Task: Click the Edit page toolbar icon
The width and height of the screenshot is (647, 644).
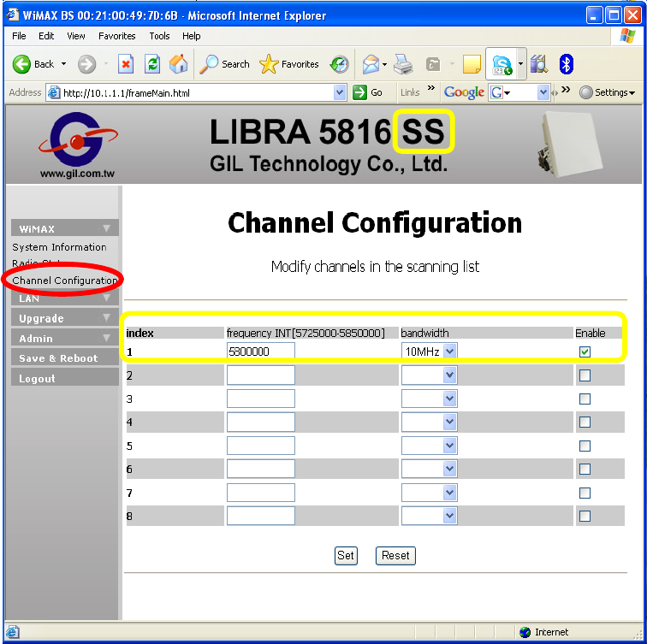Action: click(x=433, y=64)
